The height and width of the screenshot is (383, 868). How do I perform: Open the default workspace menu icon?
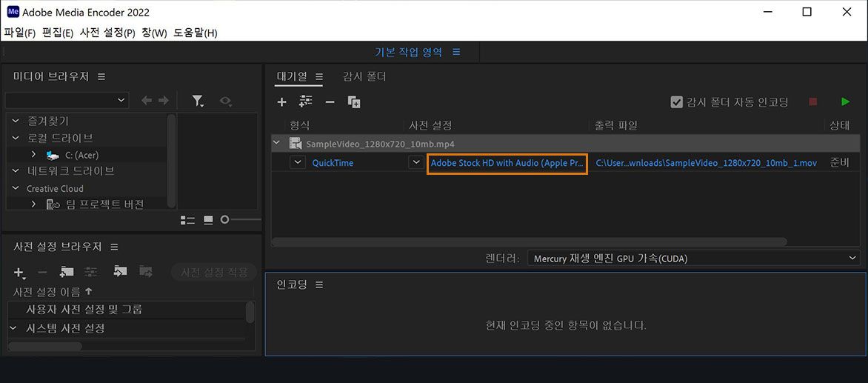[x=456, y=52]
